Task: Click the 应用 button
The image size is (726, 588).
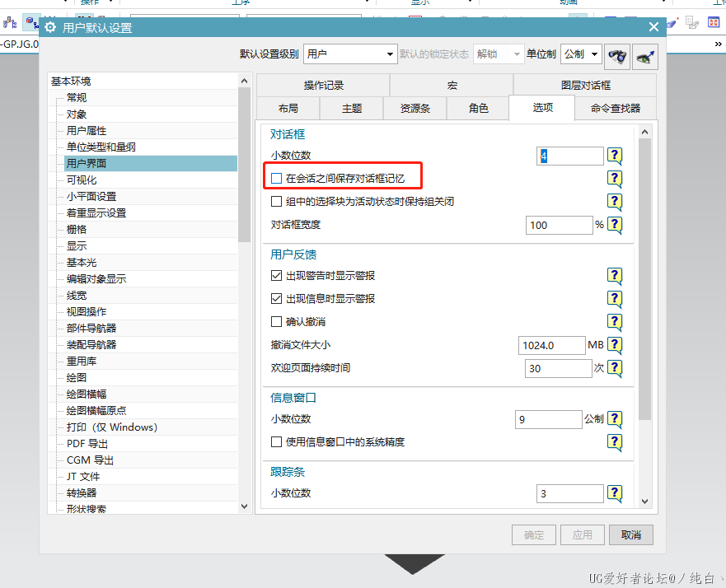Action: pyautogui.click(x=583, y=534)
